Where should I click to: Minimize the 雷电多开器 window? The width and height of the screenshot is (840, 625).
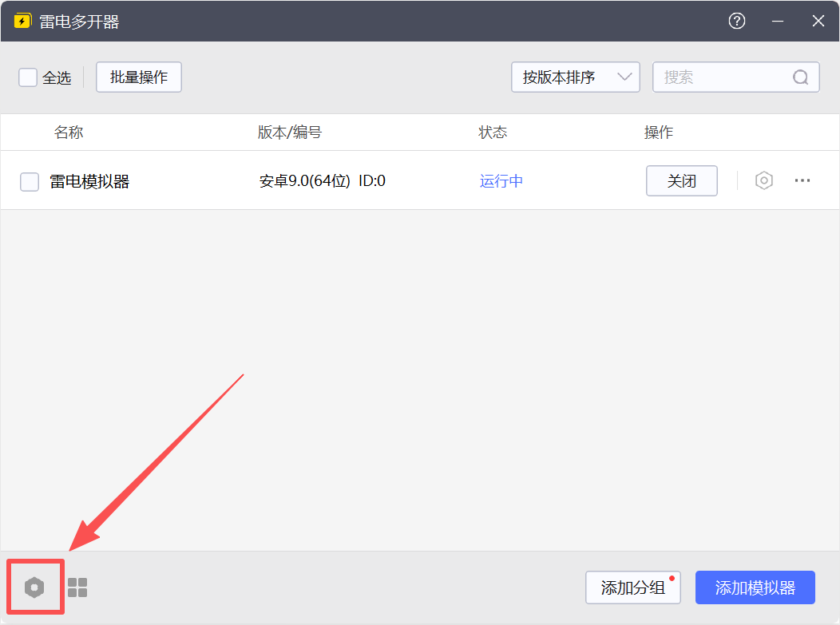pos(778,22)
